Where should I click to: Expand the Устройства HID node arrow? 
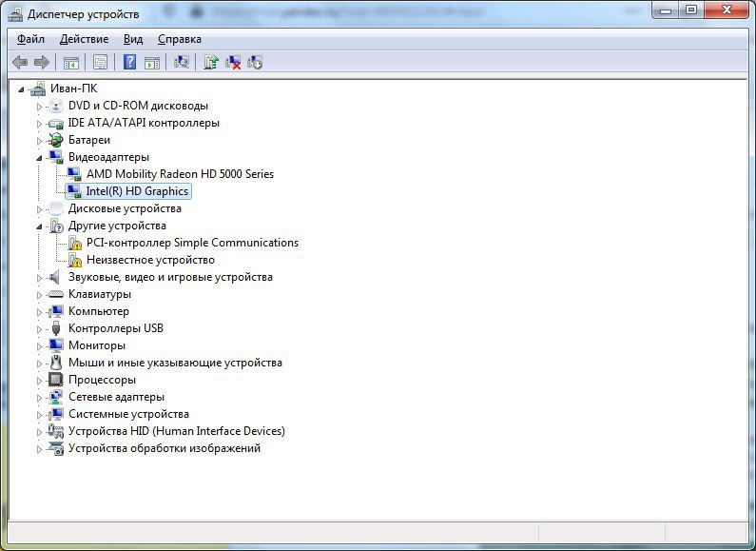[40, 432]
